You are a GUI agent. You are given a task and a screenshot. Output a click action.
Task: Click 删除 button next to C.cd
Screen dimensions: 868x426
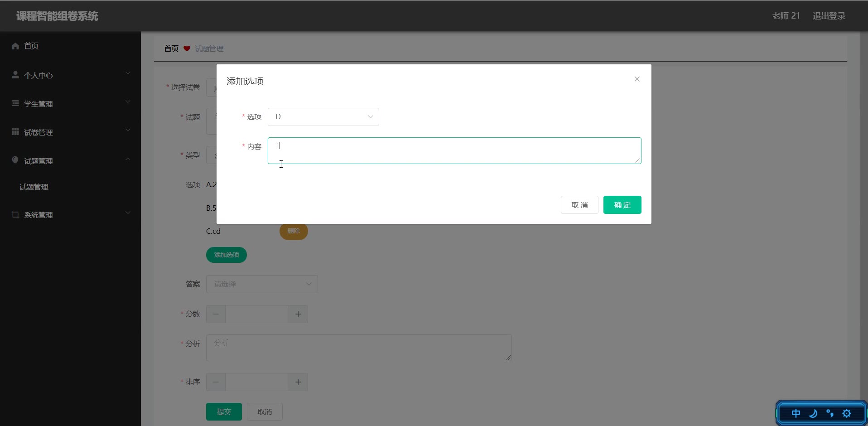pyautogui.click(x=294, y=231)
